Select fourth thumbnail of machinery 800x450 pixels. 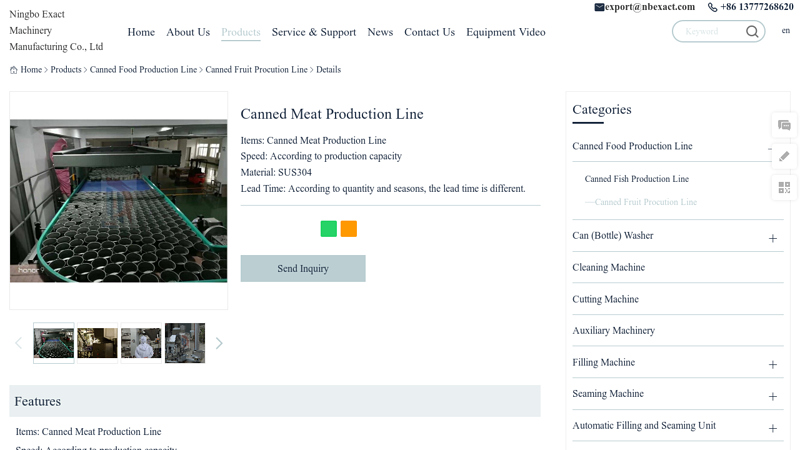[185, 343]
